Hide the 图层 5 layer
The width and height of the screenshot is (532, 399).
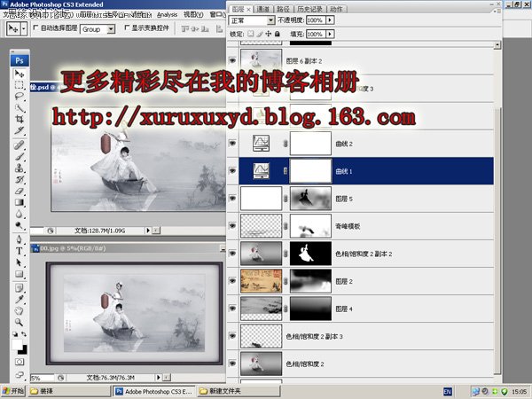(x=232, y=198)
